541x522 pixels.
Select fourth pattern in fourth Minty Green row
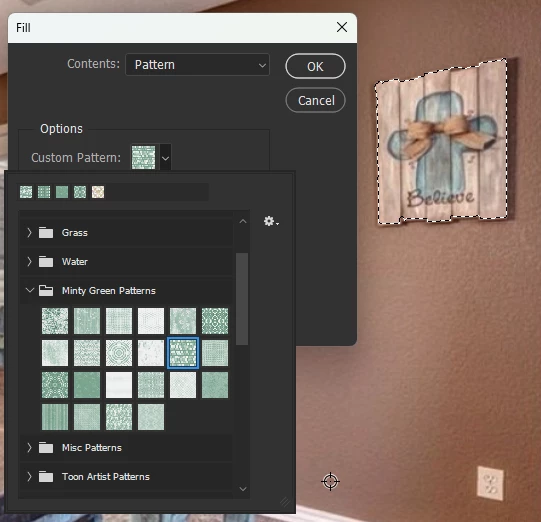[151, 417]
